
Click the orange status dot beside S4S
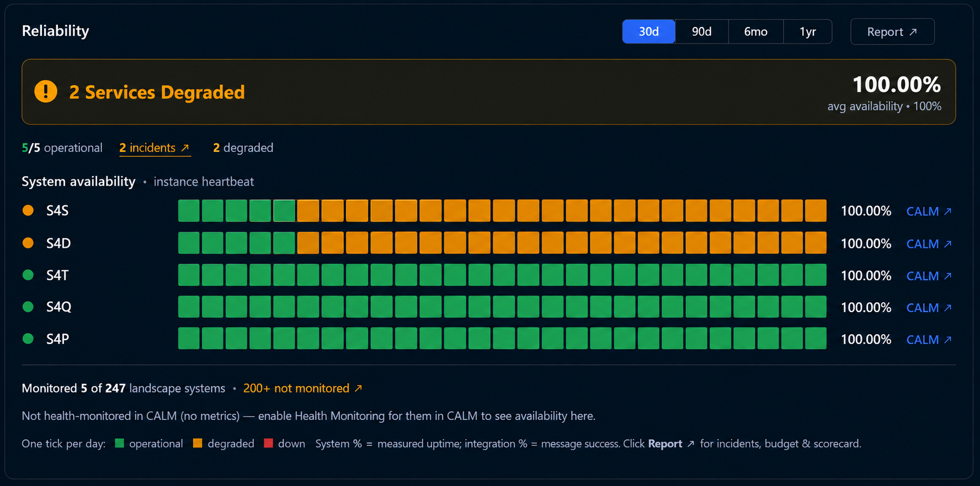(28, 210)
